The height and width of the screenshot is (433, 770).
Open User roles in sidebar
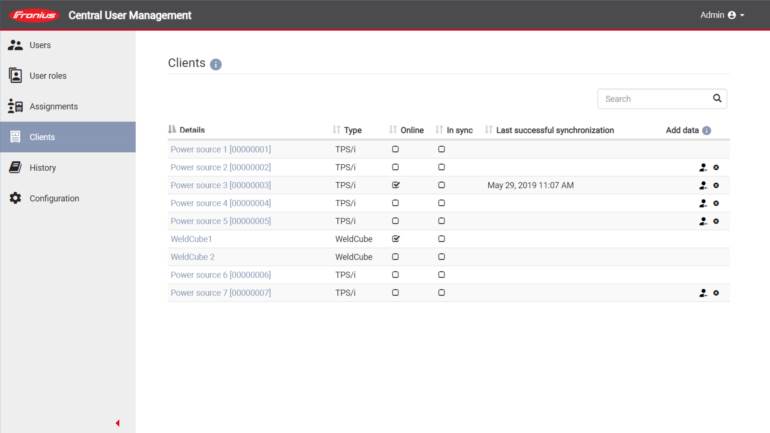(x=48, y=76)
